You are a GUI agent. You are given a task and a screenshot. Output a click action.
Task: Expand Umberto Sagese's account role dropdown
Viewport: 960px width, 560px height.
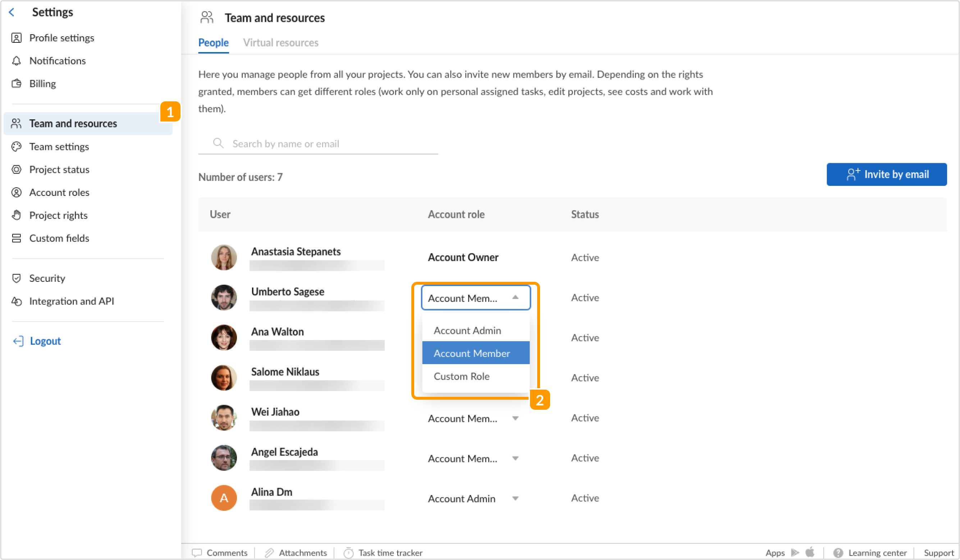475,298
